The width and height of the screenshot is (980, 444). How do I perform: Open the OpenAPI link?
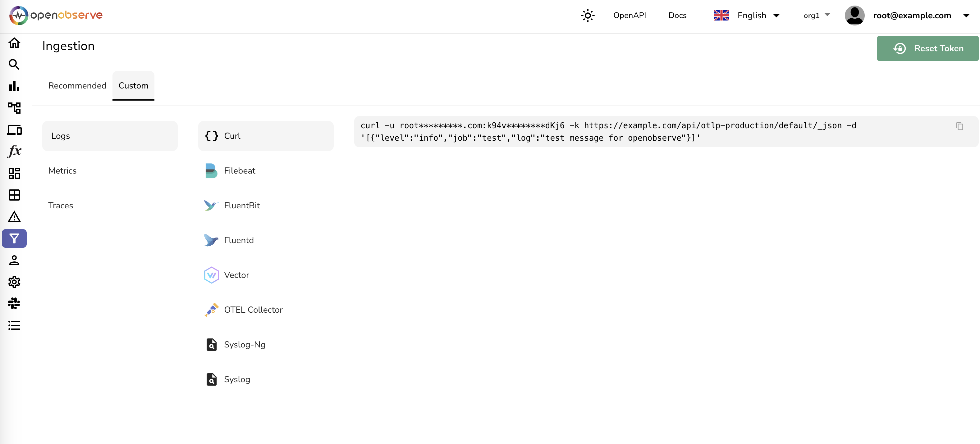coord(629,16)
